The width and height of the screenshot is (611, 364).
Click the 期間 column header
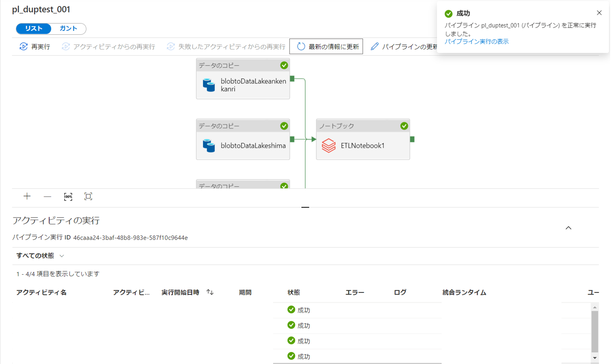click(x=245, y=292)
